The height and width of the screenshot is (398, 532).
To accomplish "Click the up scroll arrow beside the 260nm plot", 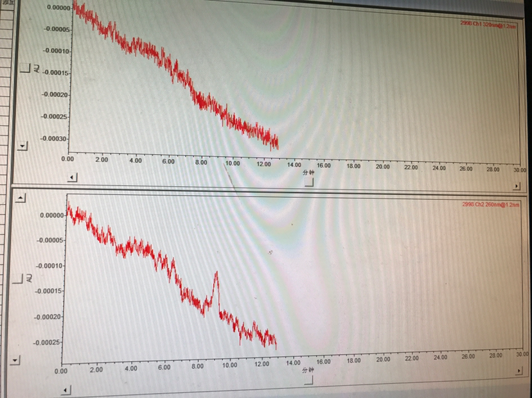I will [21, 198].
